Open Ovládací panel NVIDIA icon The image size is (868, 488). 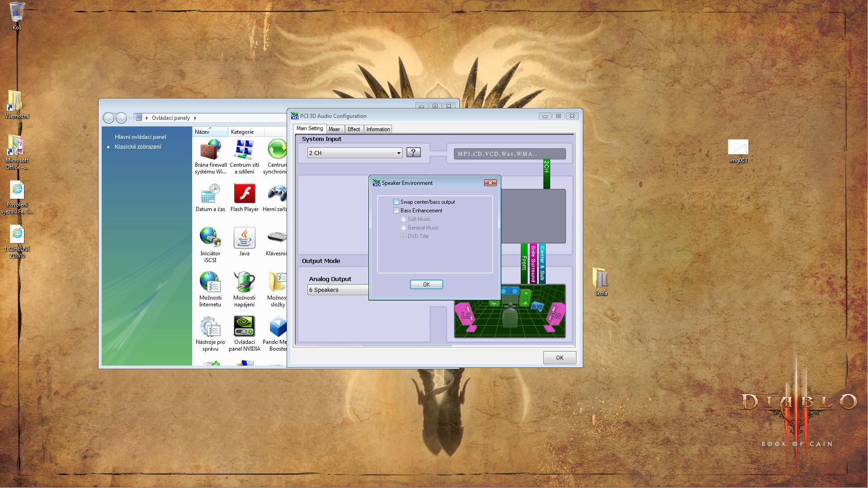coord(244,327)
